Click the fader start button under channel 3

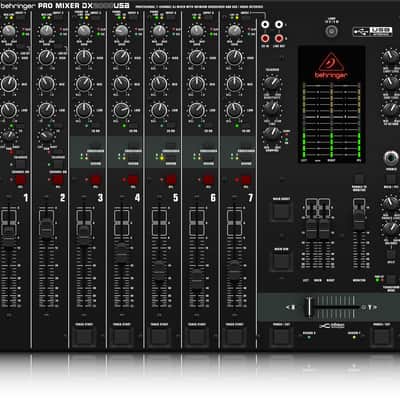click(x=84, y=336)
